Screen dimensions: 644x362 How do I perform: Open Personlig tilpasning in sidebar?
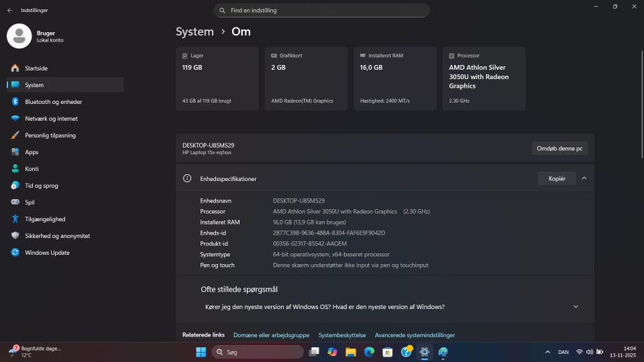50,135
